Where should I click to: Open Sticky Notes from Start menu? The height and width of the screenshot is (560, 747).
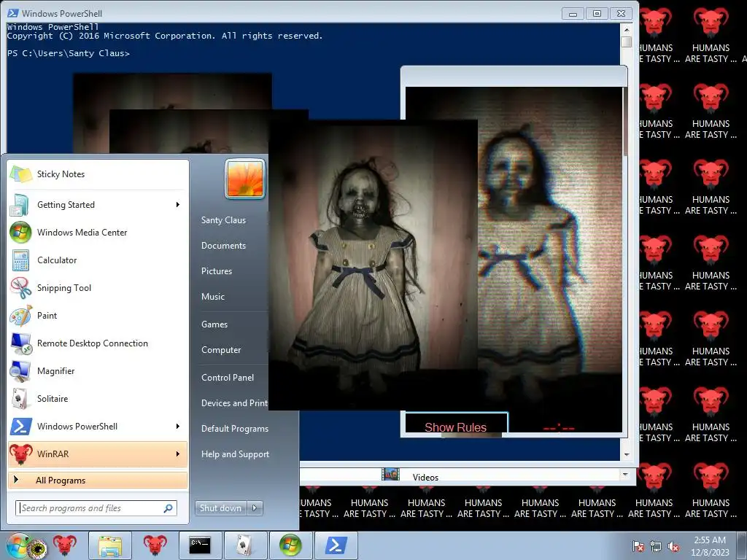(x=98, y=174)
